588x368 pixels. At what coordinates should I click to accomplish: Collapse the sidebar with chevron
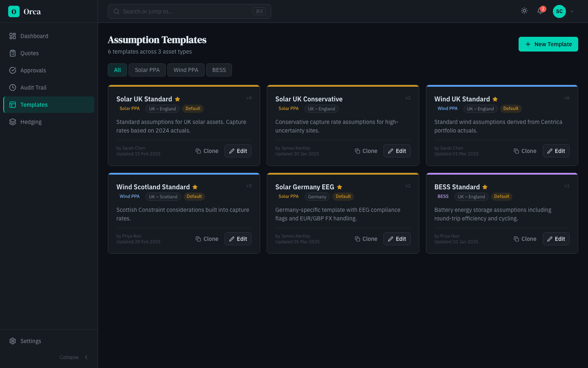(86, 357)
